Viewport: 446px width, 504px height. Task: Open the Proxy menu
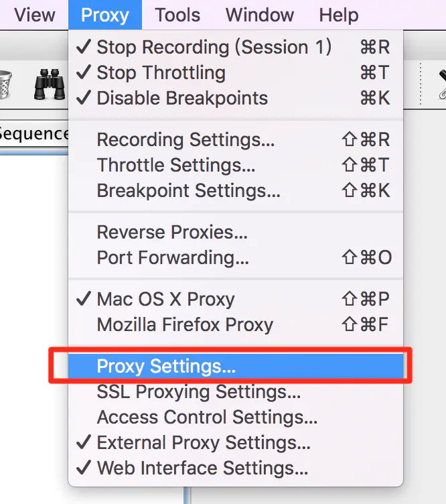[x=105, y=15]
